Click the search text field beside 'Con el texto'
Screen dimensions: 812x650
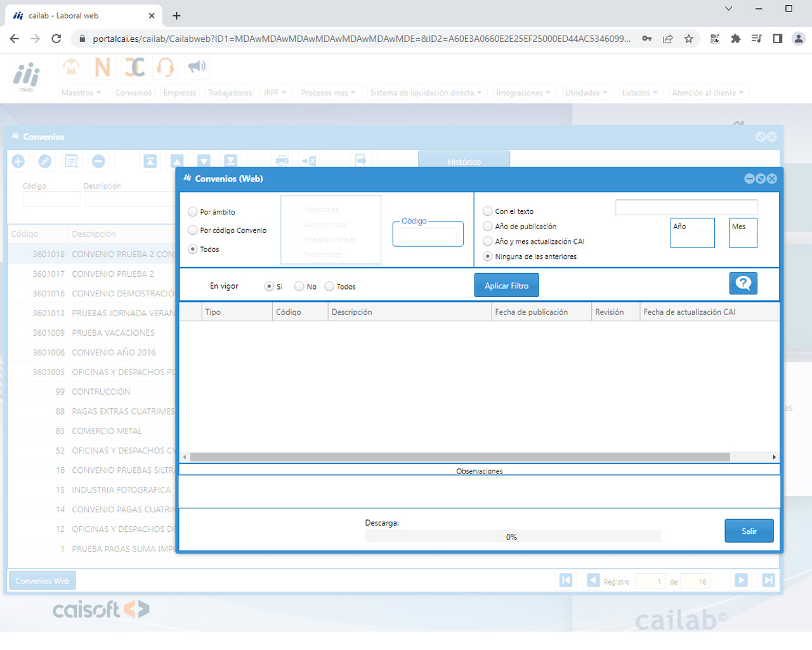686,208
